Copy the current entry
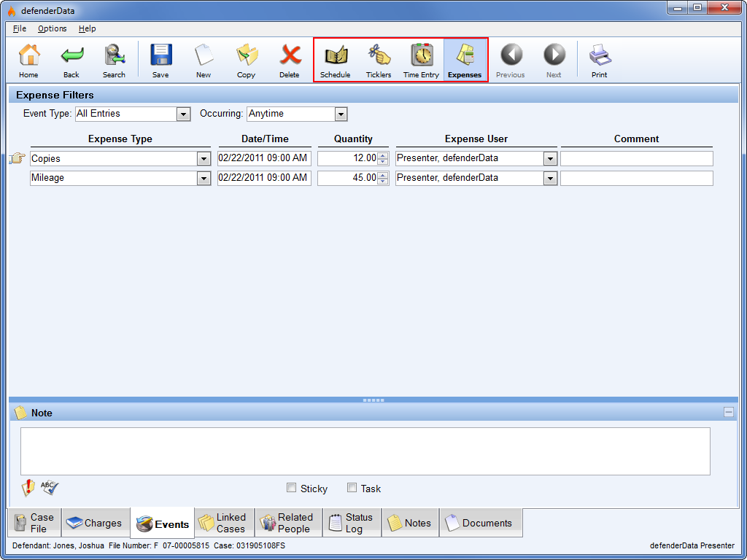Image resolution: width=747 pixels, height=560 pixels. [x=247, y=61]
